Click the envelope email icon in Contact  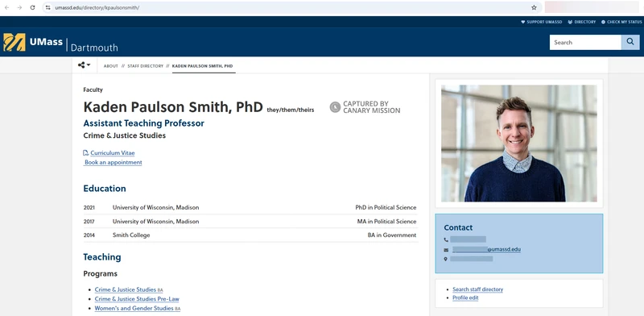coord(446,250)
